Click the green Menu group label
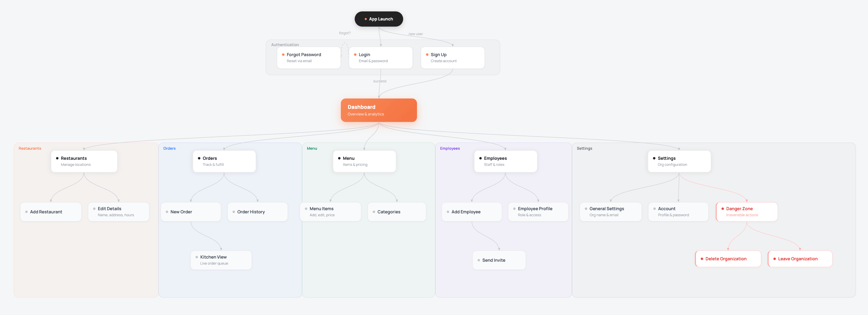Screen dimensions: 868x315 (312, 148)
